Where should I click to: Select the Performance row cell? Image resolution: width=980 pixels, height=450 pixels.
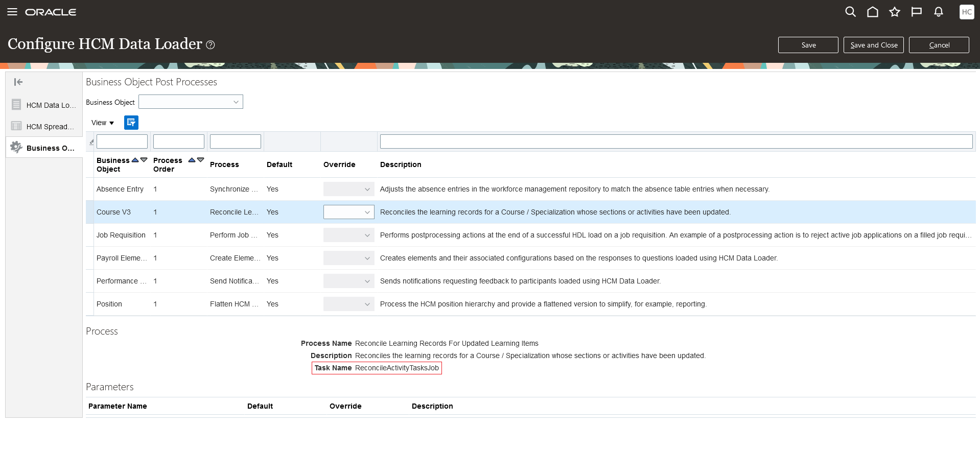click(x=122, y=281)
